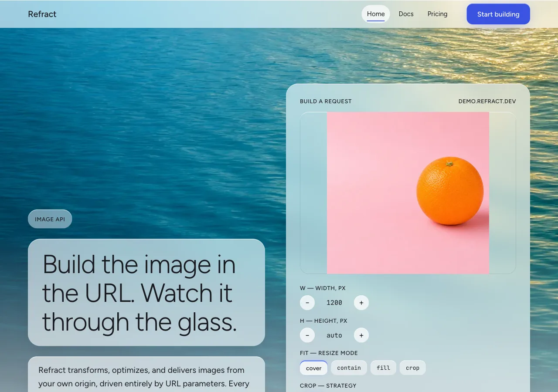
Task: Choose the fill resize mode
Action: (x=384, y=368)
